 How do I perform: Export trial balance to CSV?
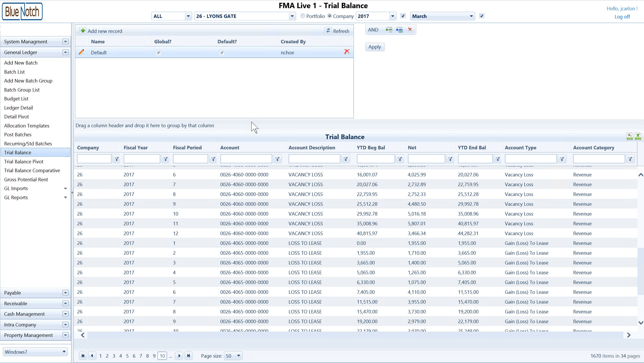point(629,136)
